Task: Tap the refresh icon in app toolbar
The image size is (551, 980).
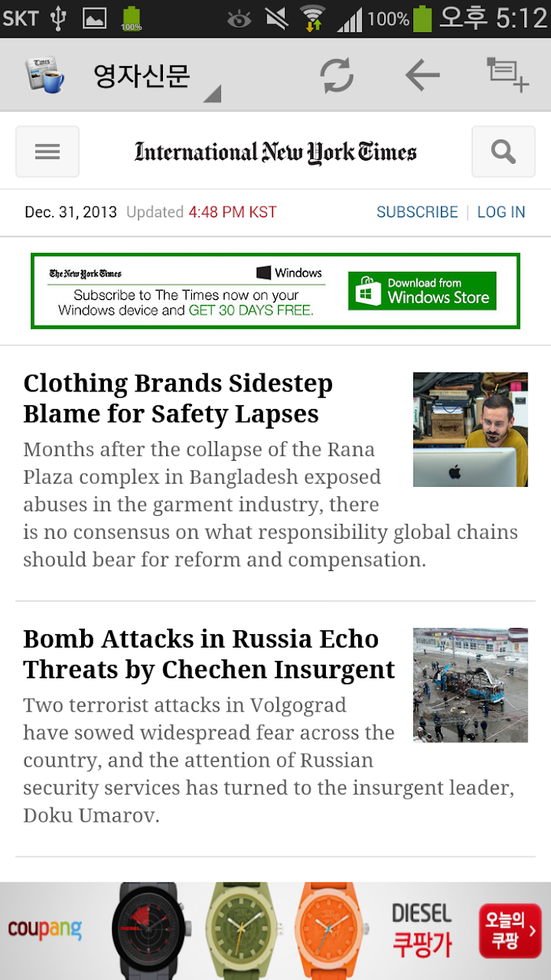Action: (x=337, y=76)
